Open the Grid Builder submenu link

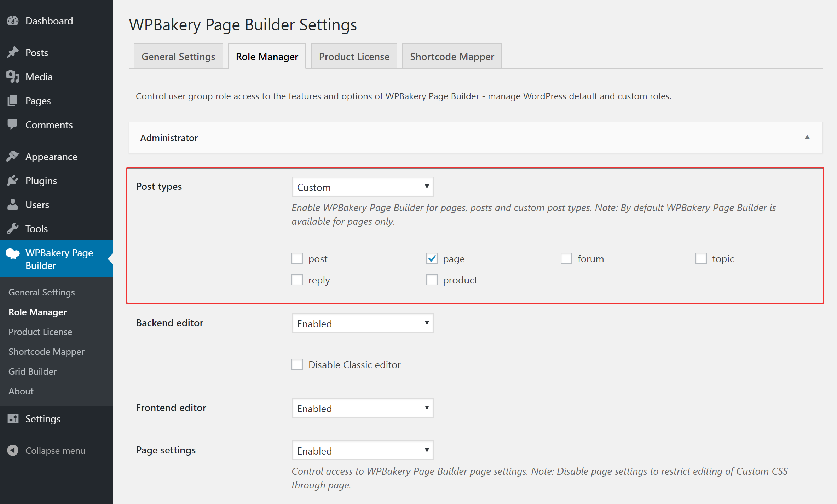coord(33,371)
